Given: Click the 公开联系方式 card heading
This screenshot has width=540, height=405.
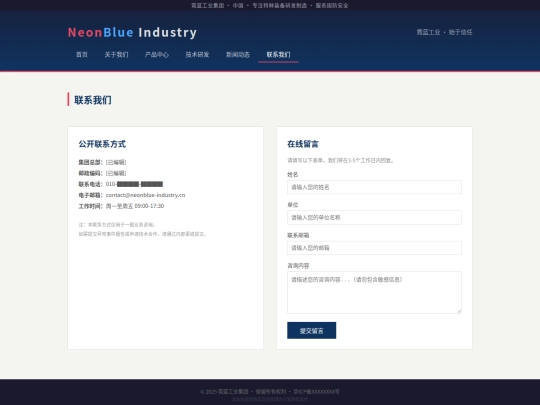Looking at the screenshot, I should tap(102, 144).
